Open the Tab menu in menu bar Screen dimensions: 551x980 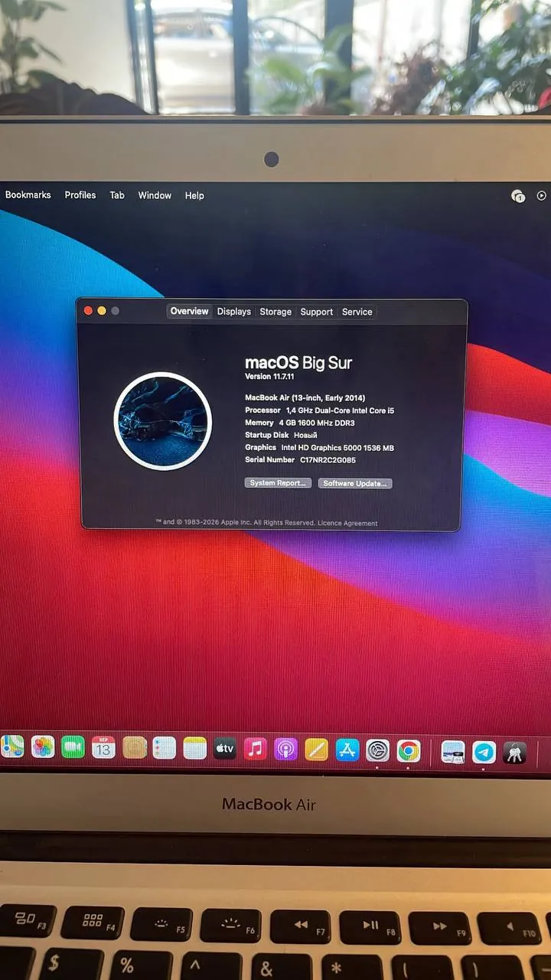click(117, 195)
